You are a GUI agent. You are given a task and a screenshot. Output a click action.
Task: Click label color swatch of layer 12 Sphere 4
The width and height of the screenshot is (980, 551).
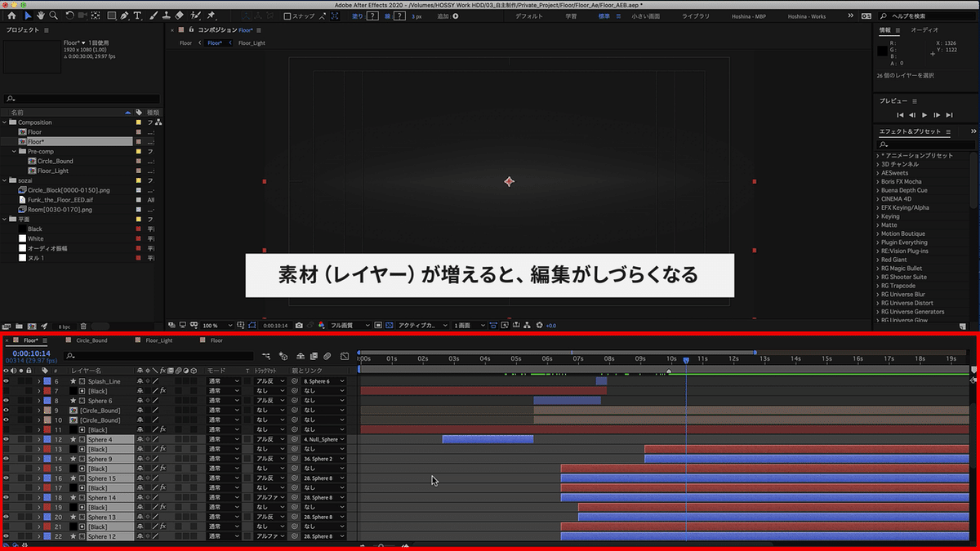click(x=47, y=439)
